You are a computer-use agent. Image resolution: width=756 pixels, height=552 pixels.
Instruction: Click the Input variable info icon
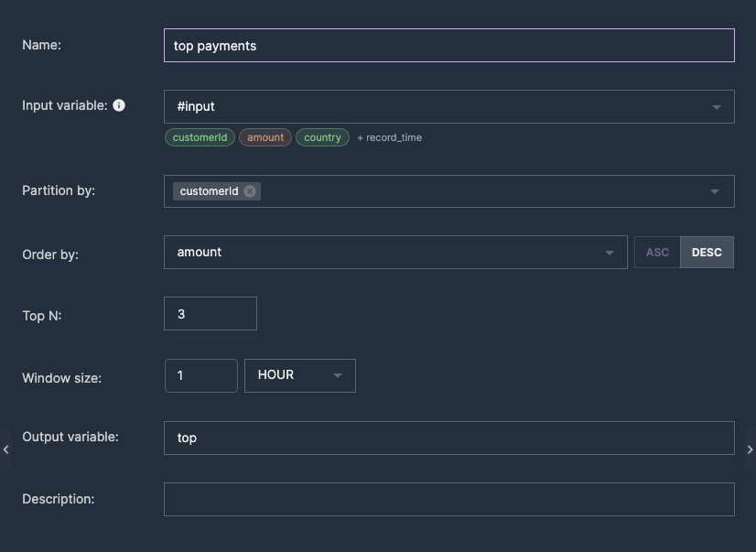pos(119,105)
